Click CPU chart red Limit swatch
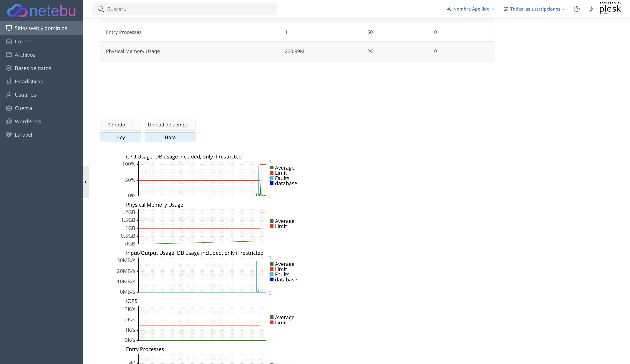 (271, 173)
